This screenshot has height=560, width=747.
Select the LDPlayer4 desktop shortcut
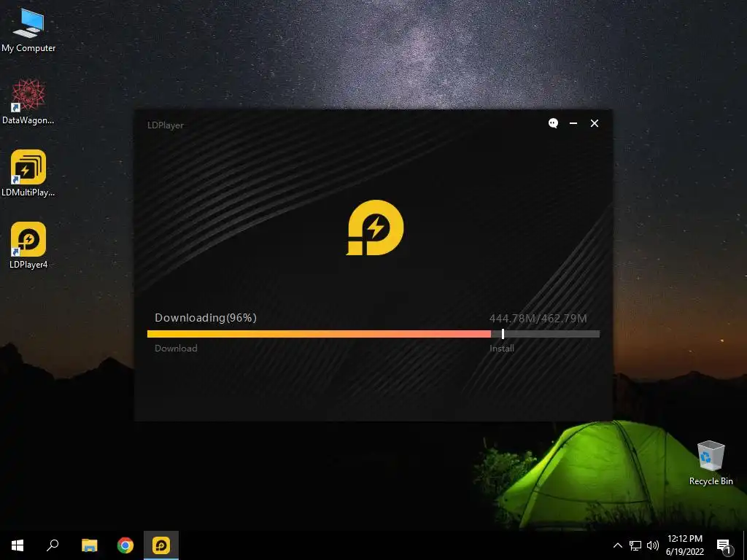(x=28, y=245)
